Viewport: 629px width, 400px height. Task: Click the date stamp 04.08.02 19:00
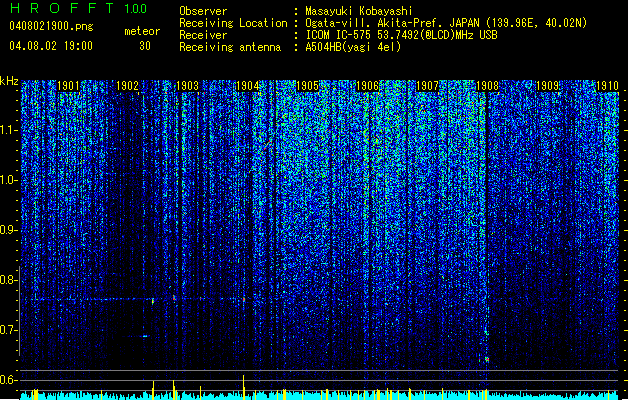(51, 46)
